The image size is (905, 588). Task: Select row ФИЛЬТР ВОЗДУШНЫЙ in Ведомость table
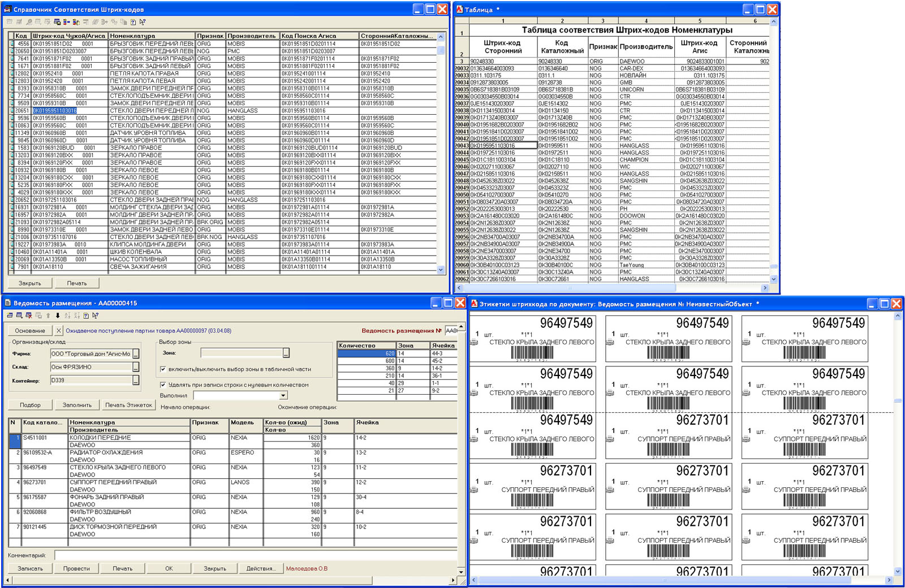(233, 515)
